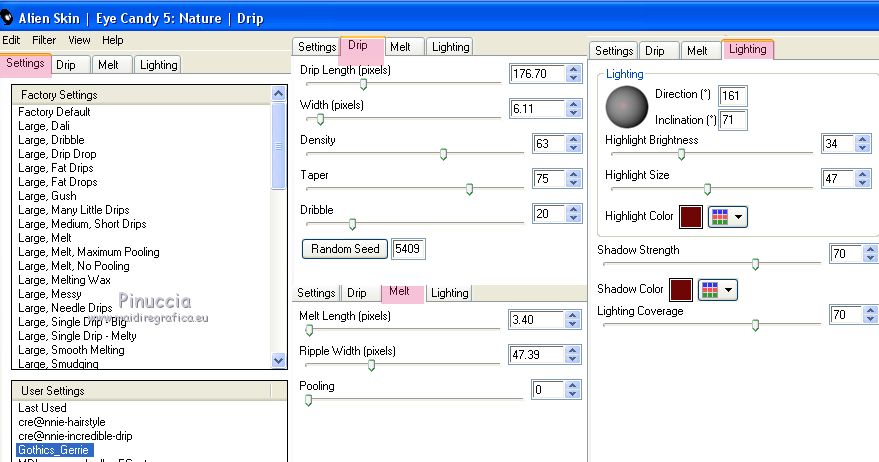Open the Shadow Color swatch

[681, 290]
